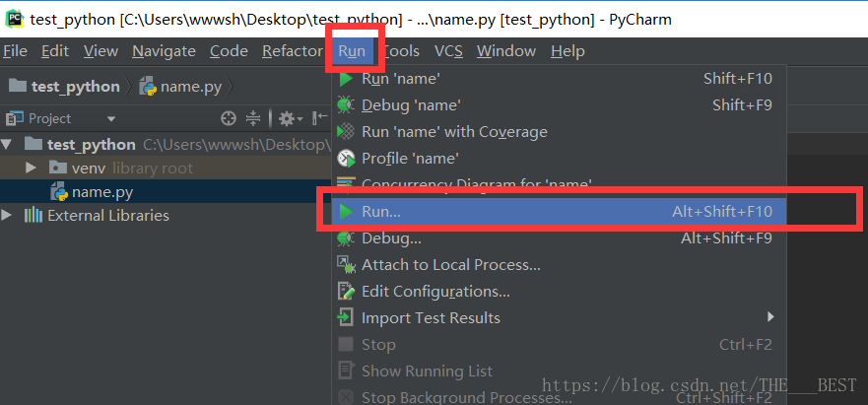Click the green play icon beside Run 'name'
The width and height of the screenshot is (868, 405).
pyautogui.click(x=346, y=79)
